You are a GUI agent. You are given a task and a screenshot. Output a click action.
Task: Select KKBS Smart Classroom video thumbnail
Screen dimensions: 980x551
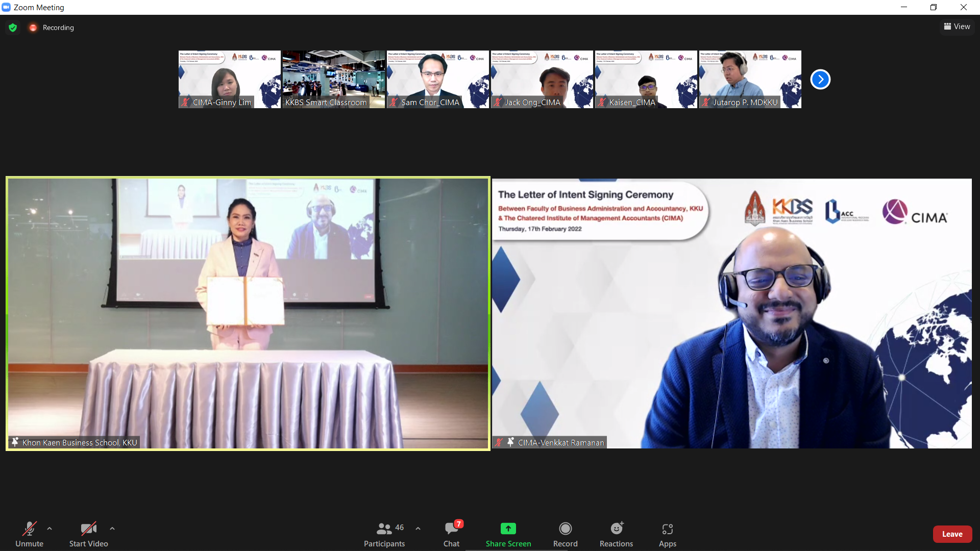(x=334, y=79)
